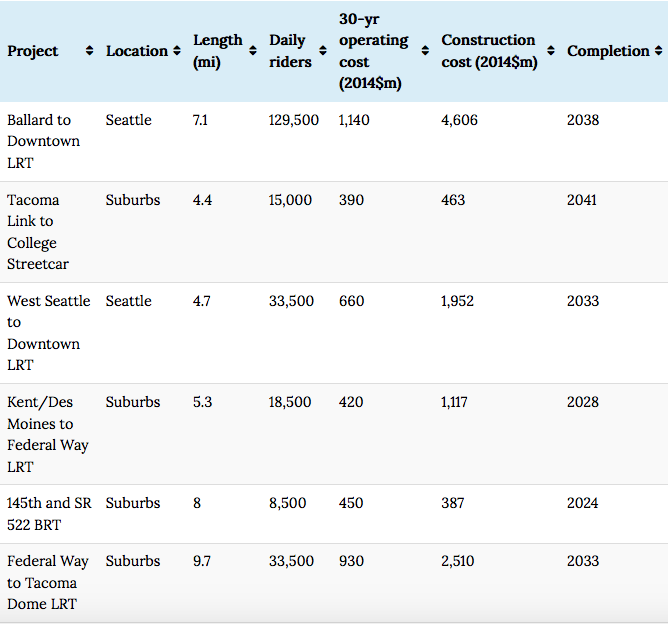Image resolution: width=668 pixels, height=624 pixels.
Task: Click the Completion column header label
Action: point(609,51)
